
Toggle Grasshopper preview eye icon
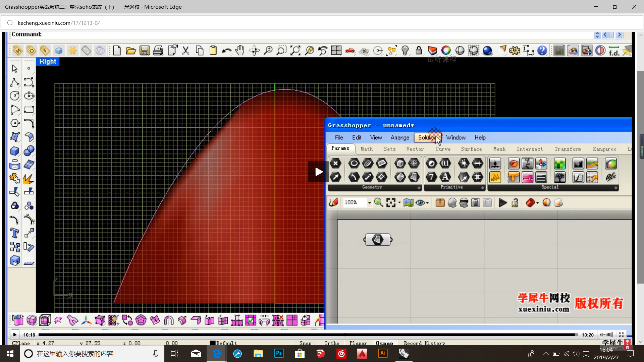pos(420,202)
